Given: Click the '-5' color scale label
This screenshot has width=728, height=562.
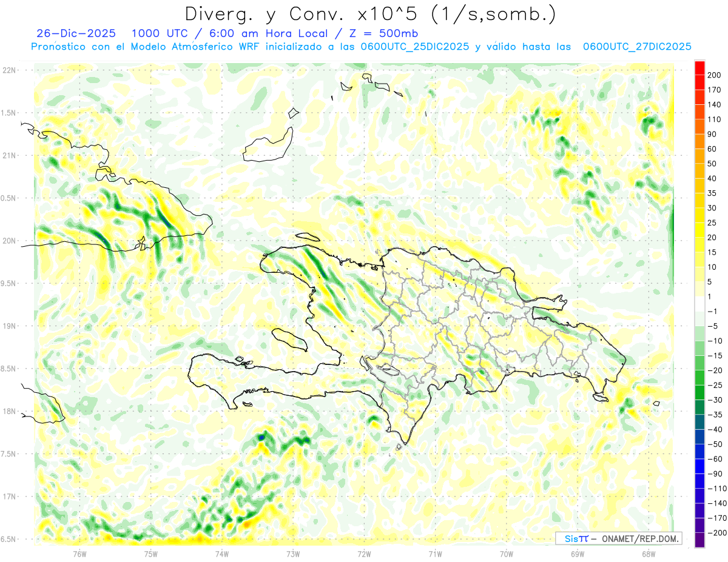Looking at the screenshot, I should coord(713,326).
